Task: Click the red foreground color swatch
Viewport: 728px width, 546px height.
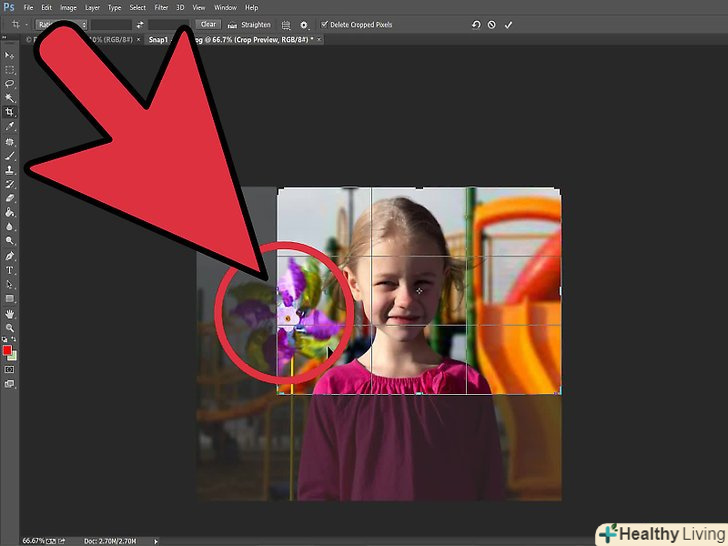Action: 8,351
